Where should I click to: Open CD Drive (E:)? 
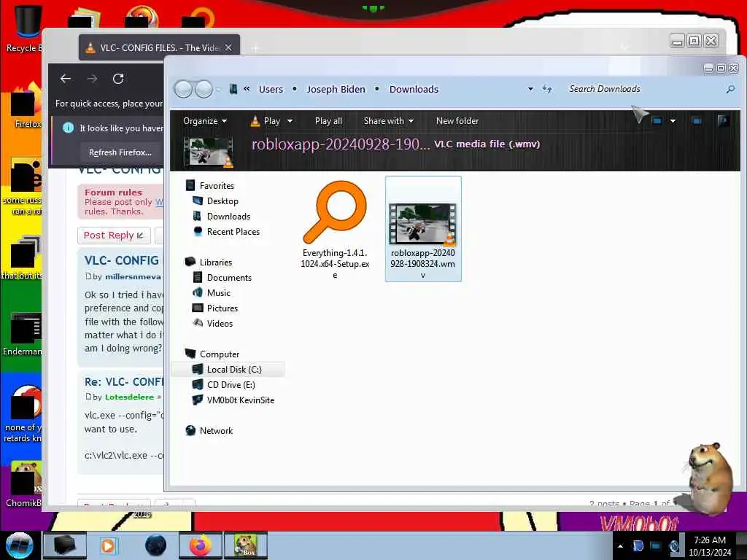pos(231,385)
